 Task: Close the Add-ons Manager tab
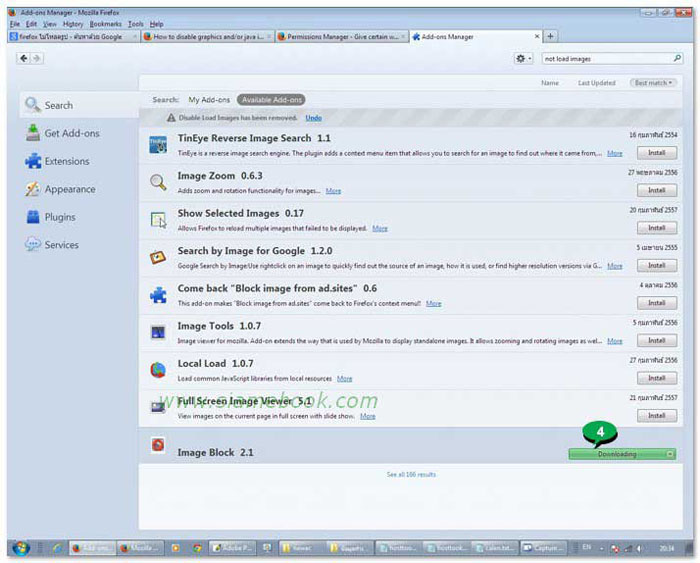(537, 37)
